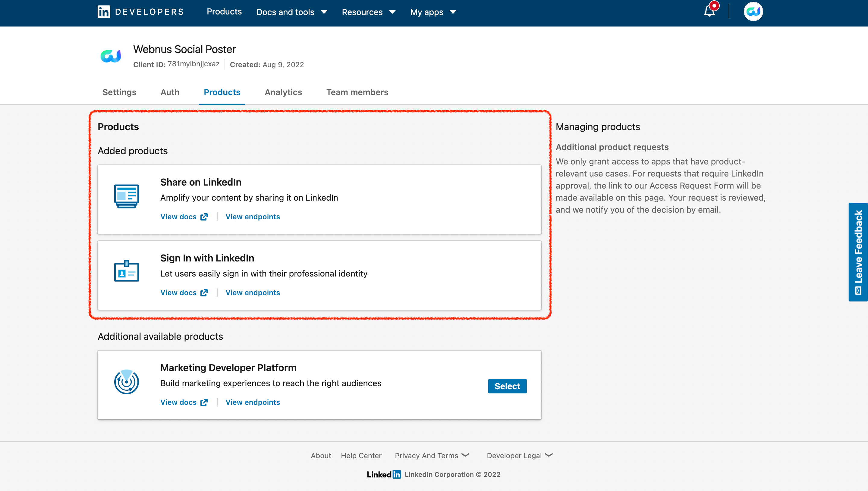
Task: Click the profile avatar in header
Action: [x=753, y=12]
